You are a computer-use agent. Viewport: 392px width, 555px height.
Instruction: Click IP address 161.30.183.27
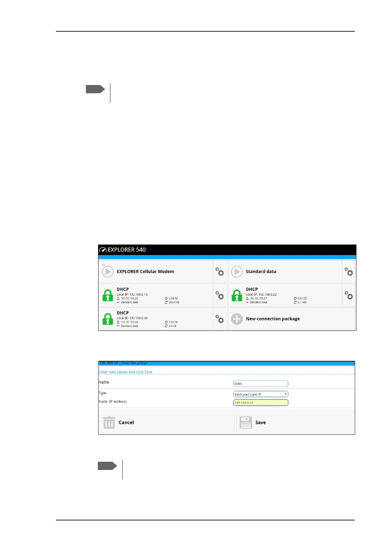click(258, 299)
